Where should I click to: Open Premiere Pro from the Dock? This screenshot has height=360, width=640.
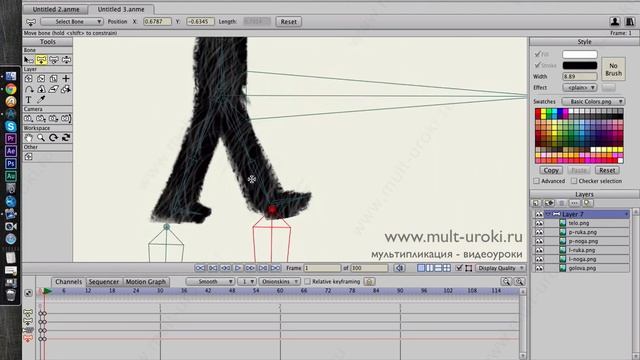11,139
